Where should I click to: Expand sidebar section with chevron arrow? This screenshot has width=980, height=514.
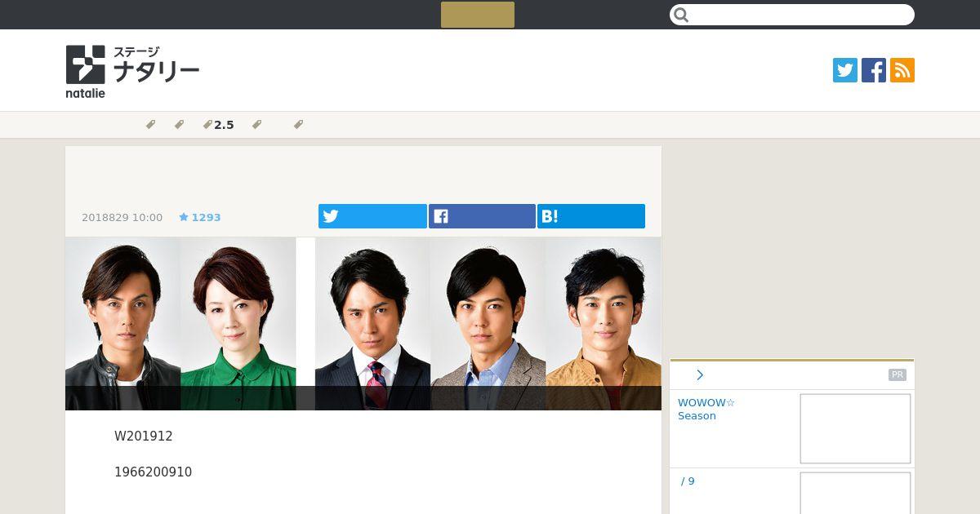click(x=700, y=375)
